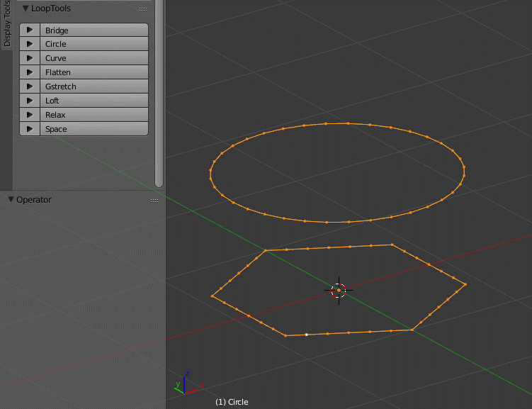Viewport: 532px width, 409px height.
Task: Grab the Operator panel drag handle
Action: 154,201
